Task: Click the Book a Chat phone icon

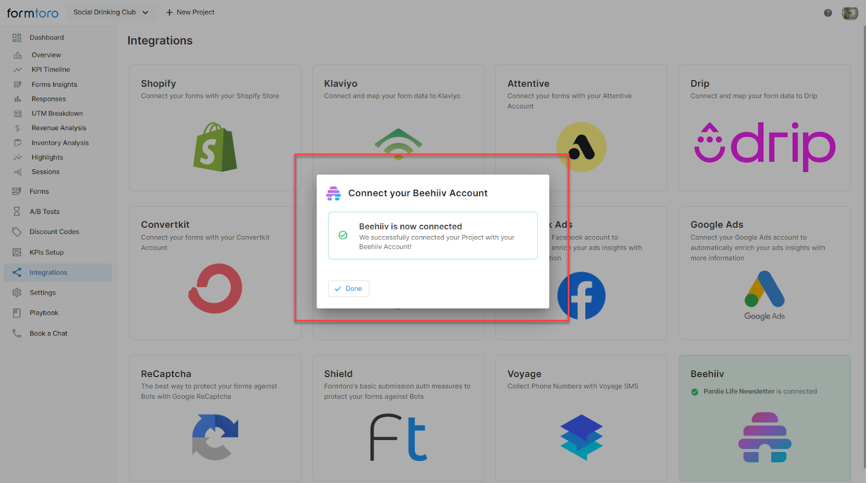Action: tap(17, 333)
